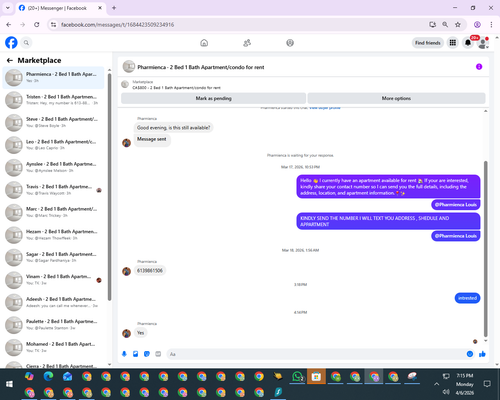Open Chrome's three-dot menu

[x=491, y=25]
